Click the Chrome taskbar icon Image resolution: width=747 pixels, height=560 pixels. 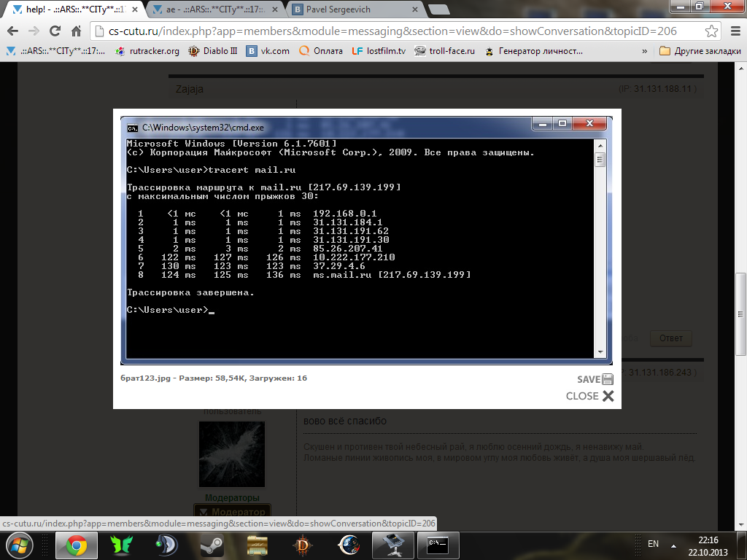(76, 545)
